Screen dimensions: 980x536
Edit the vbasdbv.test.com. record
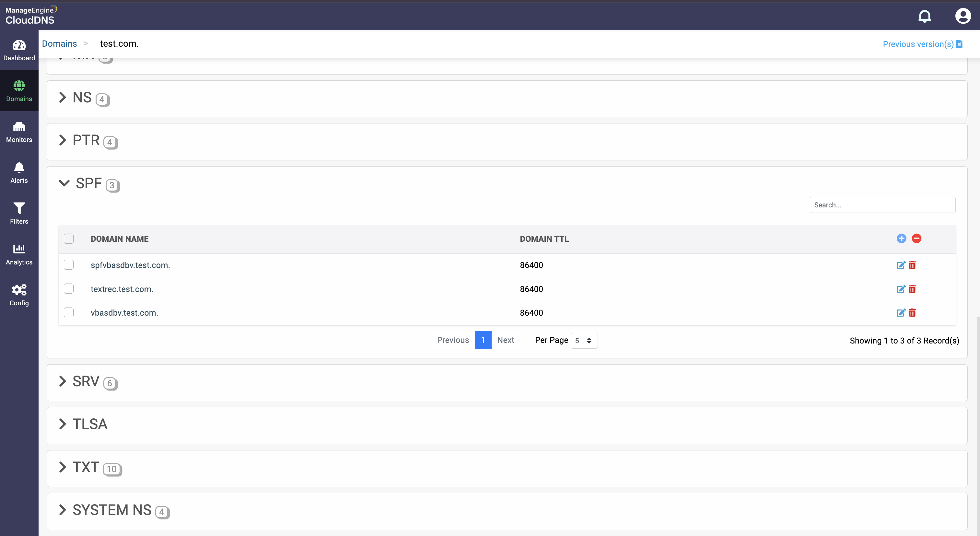tap(901, 313)
